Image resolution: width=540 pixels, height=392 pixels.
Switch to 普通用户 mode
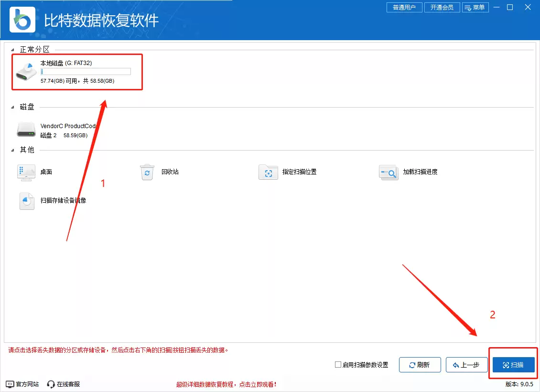pyautogui.click(x=404, y=7)
